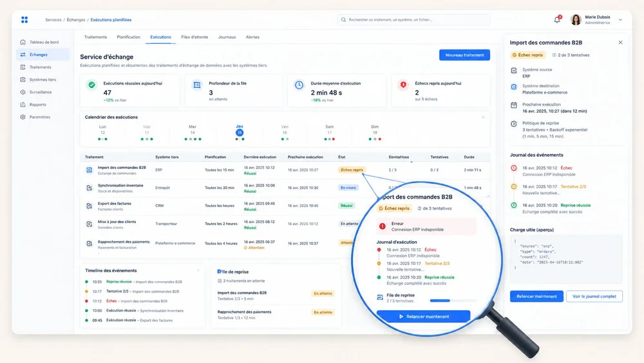Open Rapports in the sidebar

click(43, 104)
